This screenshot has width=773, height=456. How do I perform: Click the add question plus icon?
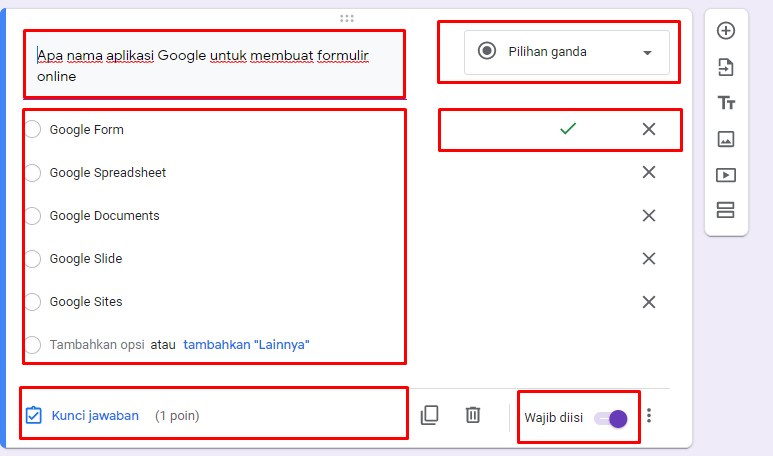(726, 31)
